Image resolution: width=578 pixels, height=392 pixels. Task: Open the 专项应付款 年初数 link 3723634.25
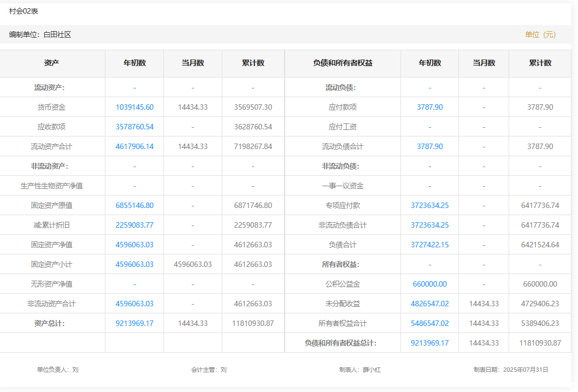click(429, 205)
